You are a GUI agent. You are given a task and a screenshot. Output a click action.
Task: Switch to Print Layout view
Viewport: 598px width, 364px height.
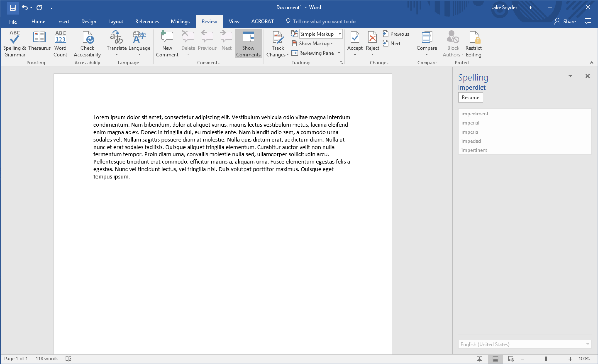[495, 359]
